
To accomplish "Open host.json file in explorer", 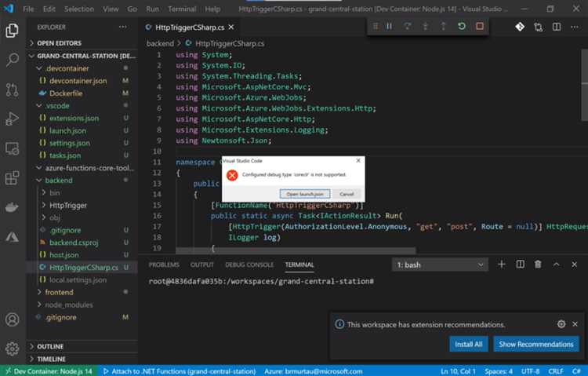I will [82, 254].
